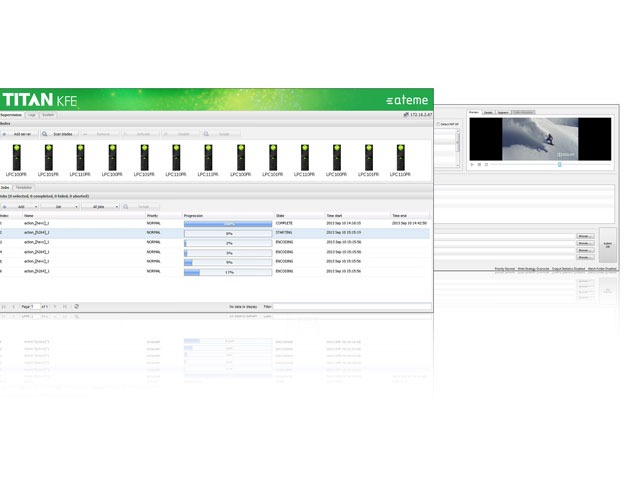Viewport: 640px width, 480px height.
Task: Open the All jobs filter dropdown
Action: (x=100, y=207)
